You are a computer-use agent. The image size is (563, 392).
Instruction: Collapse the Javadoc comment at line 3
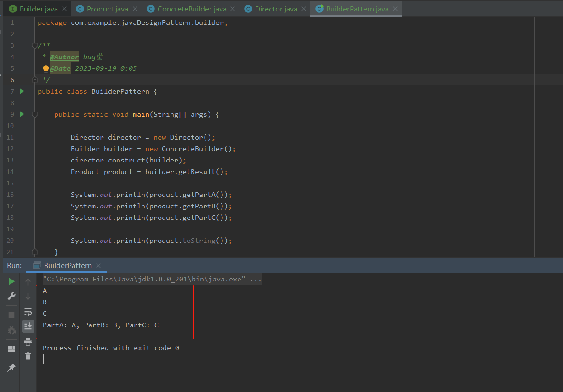[x=34, y=45]
